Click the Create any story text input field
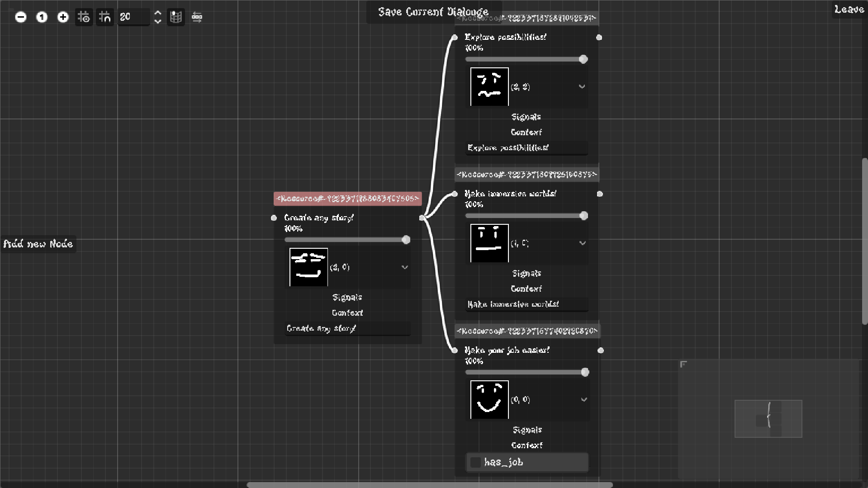 pos(347,328)
